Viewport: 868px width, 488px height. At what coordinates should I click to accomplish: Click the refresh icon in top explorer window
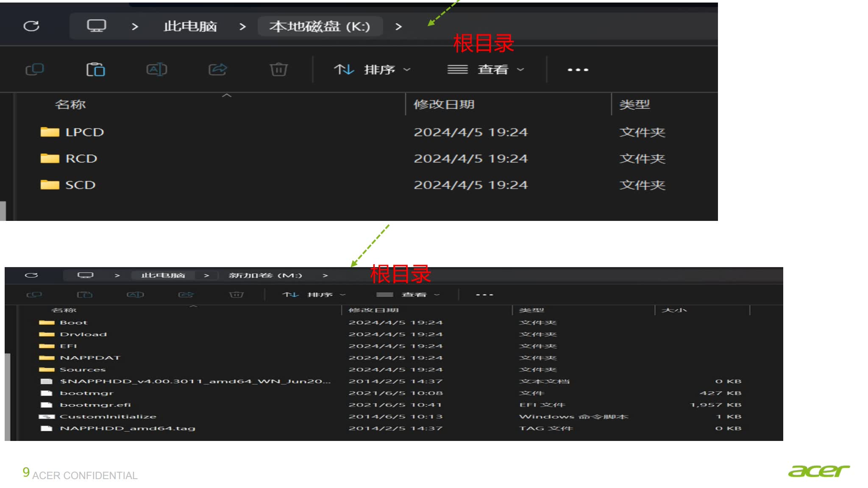point(31,26)
